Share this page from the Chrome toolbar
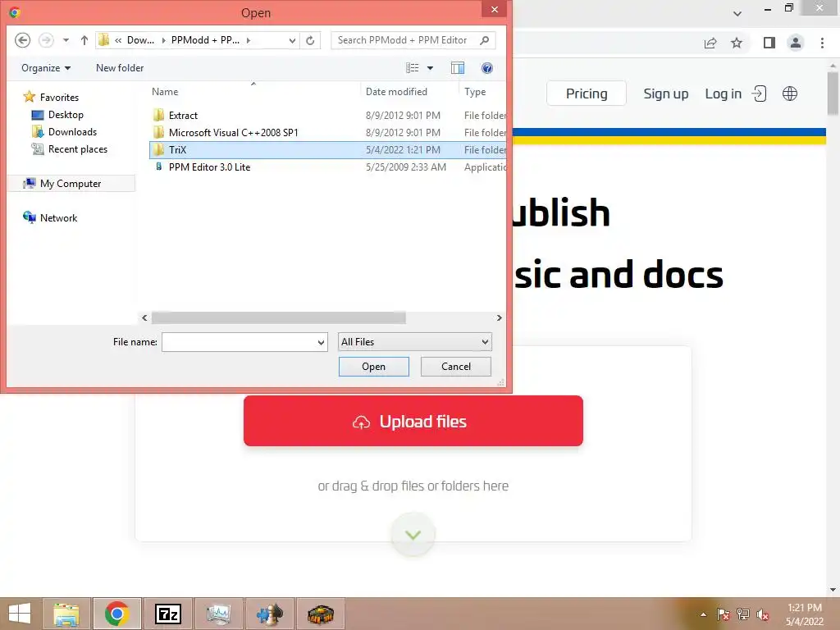 [710, 43]
